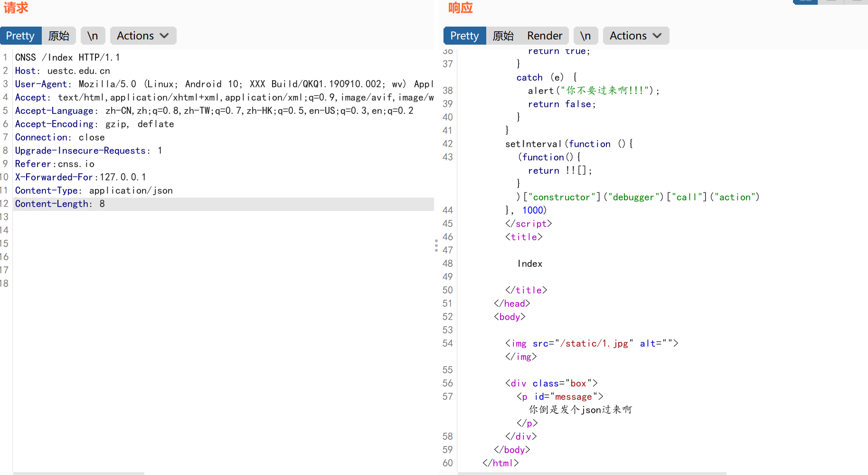Click the request line "CNSS /Index HTTP/1.1"

pos(67,57)
